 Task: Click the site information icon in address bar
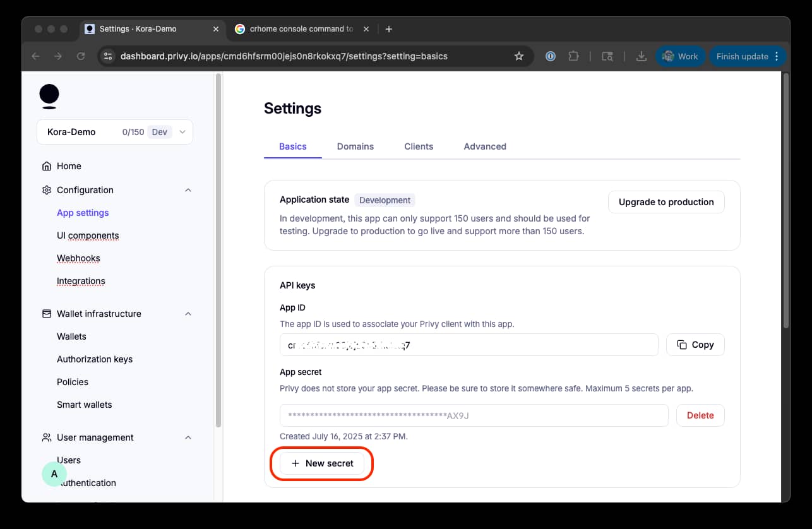(107, 56)
